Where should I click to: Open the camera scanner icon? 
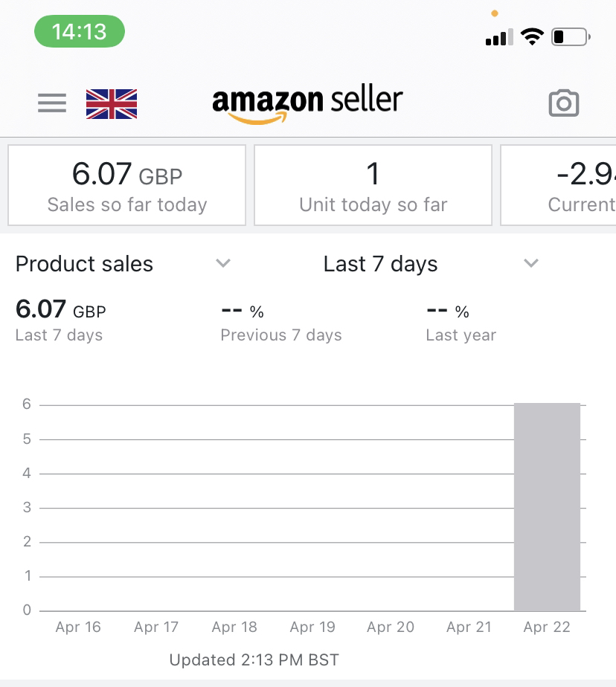(x=563, y=103)
